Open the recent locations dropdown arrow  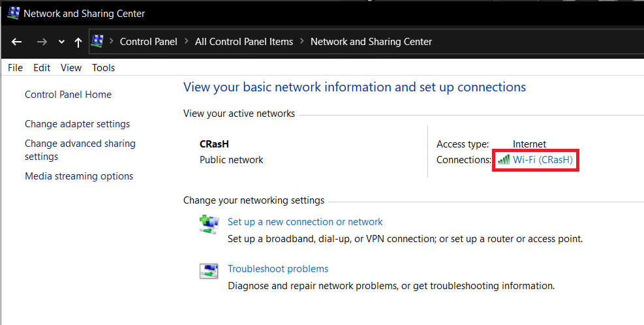(x=61, y=42)
